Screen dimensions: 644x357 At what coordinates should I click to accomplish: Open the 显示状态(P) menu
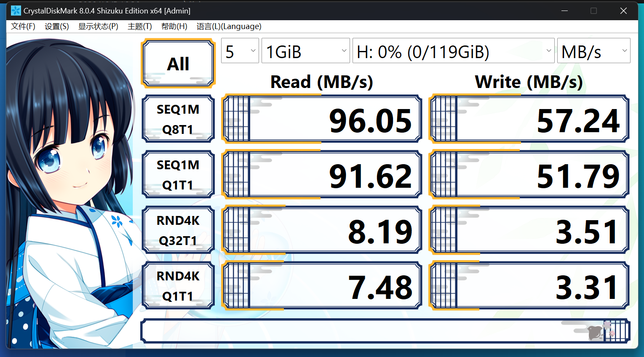pos(98,27)
